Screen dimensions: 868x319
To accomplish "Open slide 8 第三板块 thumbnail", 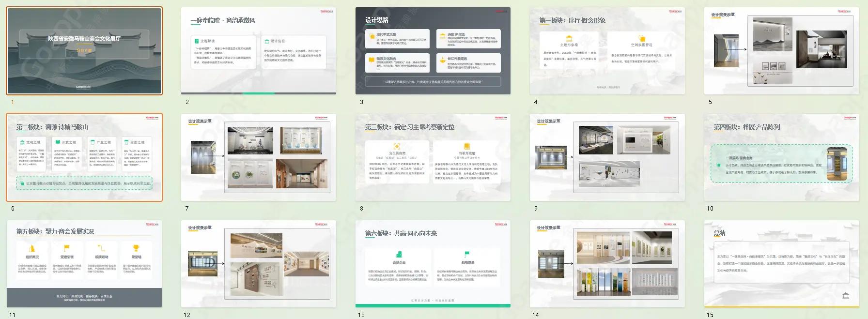I will click(433, 157).
